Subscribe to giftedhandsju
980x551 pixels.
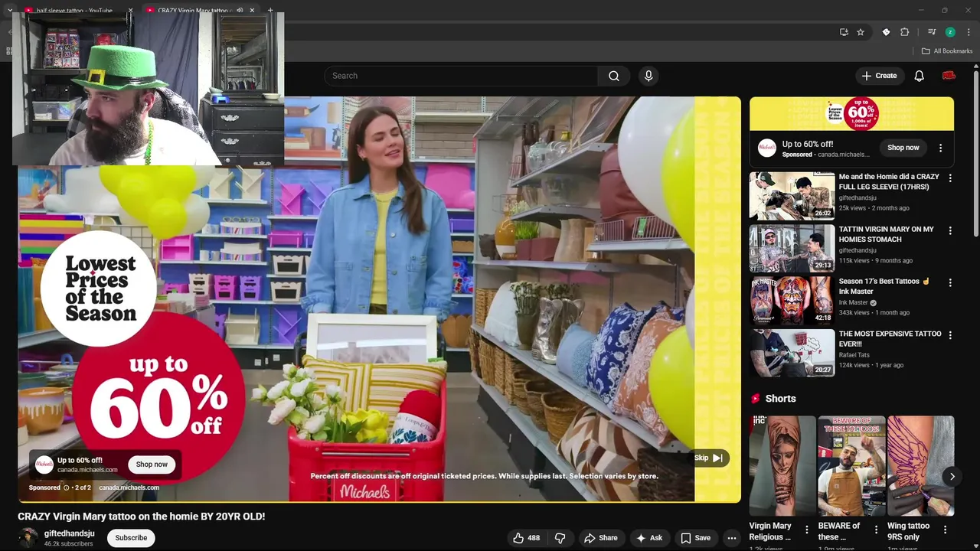coord(131,538)
